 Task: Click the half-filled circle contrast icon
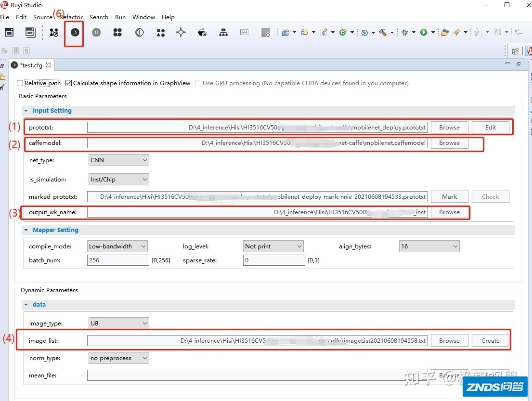tap(140, 32)
